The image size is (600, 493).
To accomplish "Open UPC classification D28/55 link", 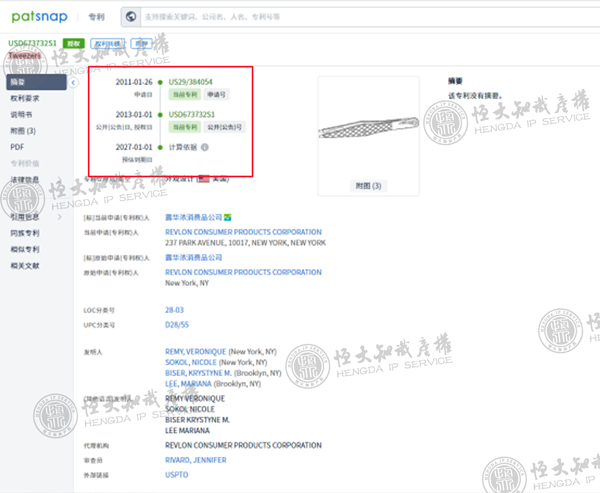I will click(177, 325).
